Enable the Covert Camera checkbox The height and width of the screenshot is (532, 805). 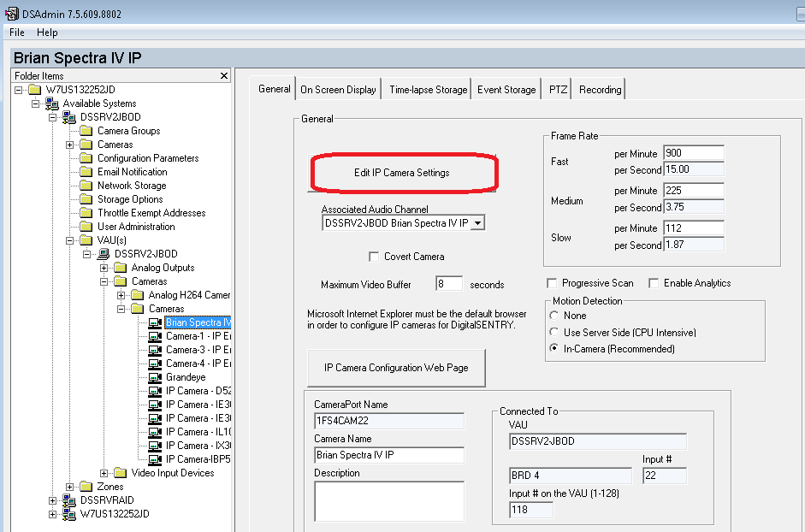click(x=373, y=255)
